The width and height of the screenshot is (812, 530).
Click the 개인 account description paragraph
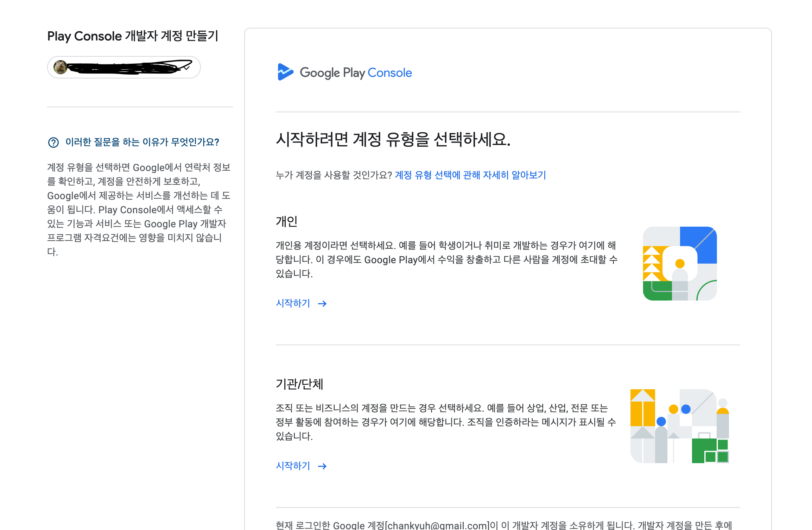[x=446, y=259]
